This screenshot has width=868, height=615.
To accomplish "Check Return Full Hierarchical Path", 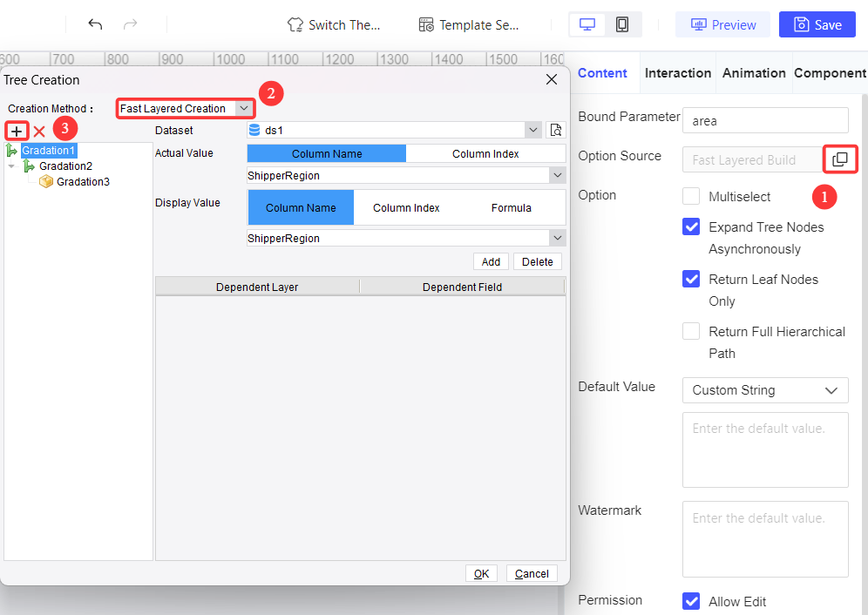I will coord(691,331).
